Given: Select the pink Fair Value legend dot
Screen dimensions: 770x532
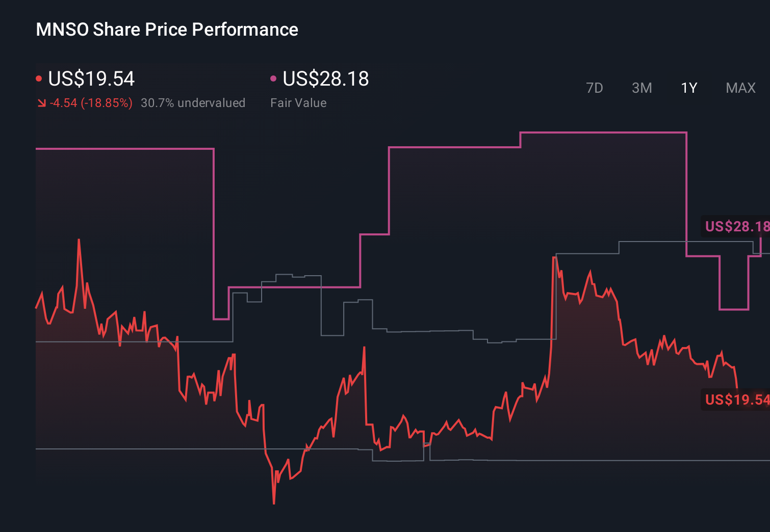Looking at the screenshot, I should click(274, 78).
